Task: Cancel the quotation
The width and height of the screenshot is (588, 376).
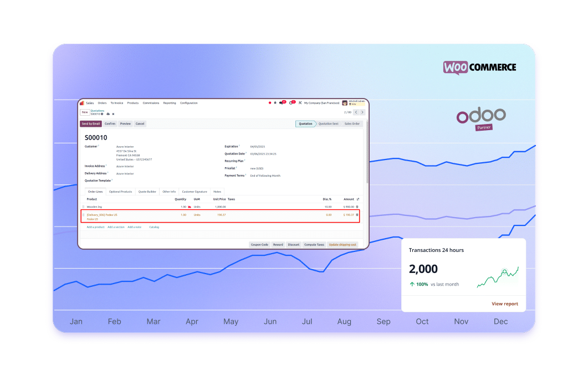Action: tap(140, 123)
